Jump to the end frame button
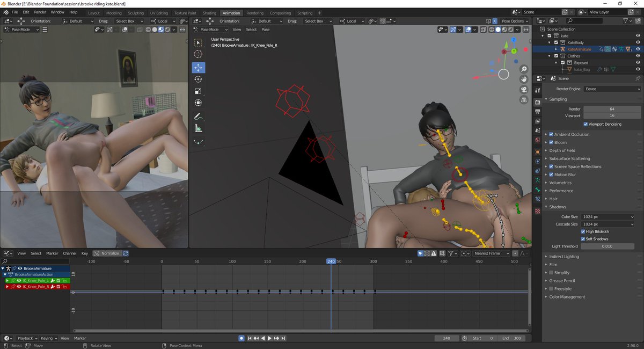Image resolution: width=644 pixels, height=349 pixels. pyautogui.click(x=283, y=338)
